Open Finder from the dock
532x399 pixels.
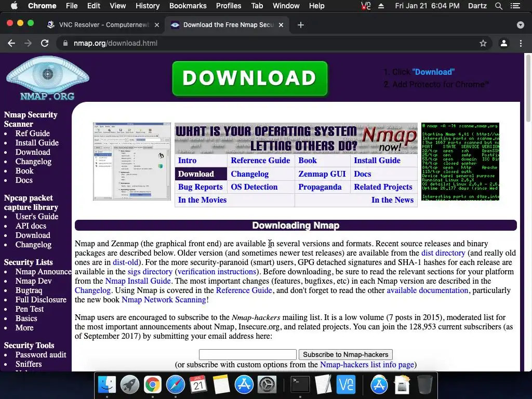coord(107,385)
